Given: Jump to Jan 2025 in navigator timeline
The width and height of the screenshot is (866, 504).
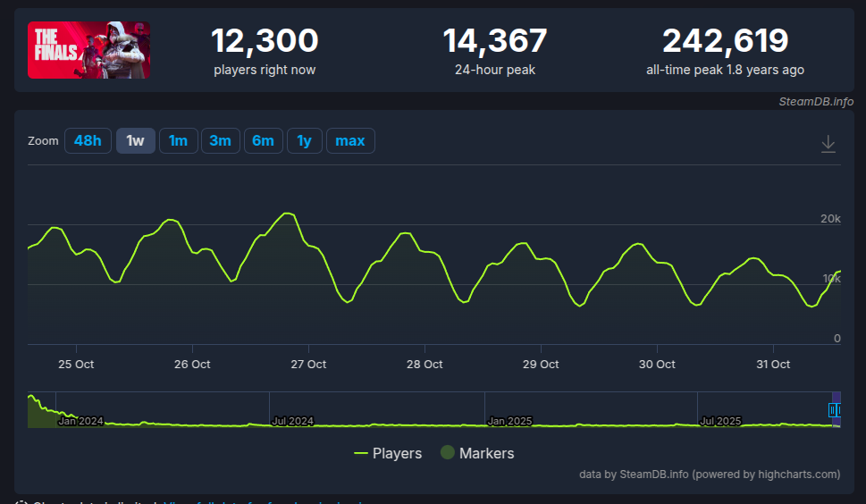Looking at the screenshot, I should coord(509,420).
